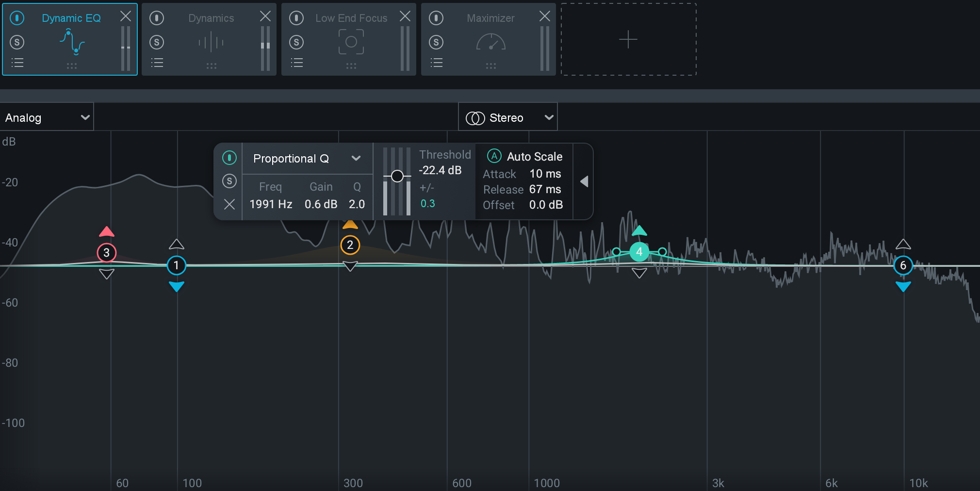
Task: Remove the Low End Focus module
Action: pyautogui.click(x=405, y=16)
